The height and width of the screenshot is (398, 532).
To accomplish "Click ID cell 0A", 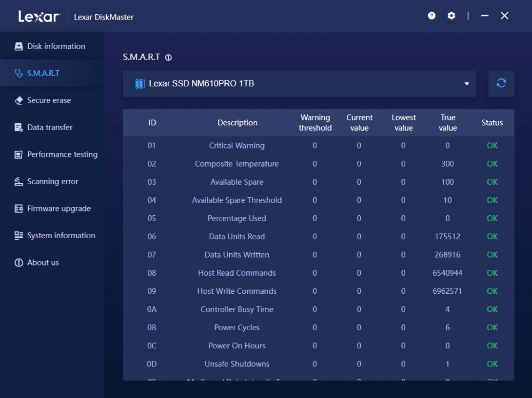I will click(x=152, y=309).
